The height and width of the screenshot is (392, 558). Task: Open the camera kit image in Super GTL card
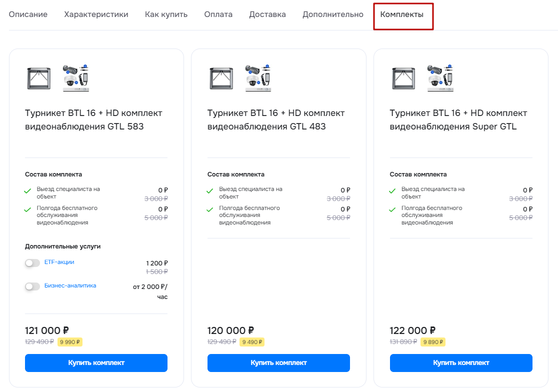[440, 78]
